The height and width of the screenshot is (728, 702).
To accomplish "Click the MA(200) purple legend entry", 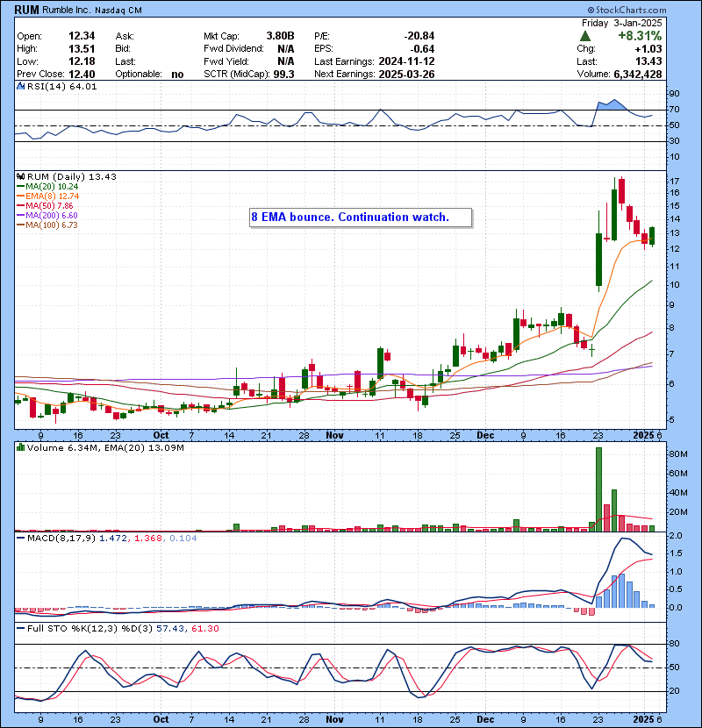I will tap(39, 216).
